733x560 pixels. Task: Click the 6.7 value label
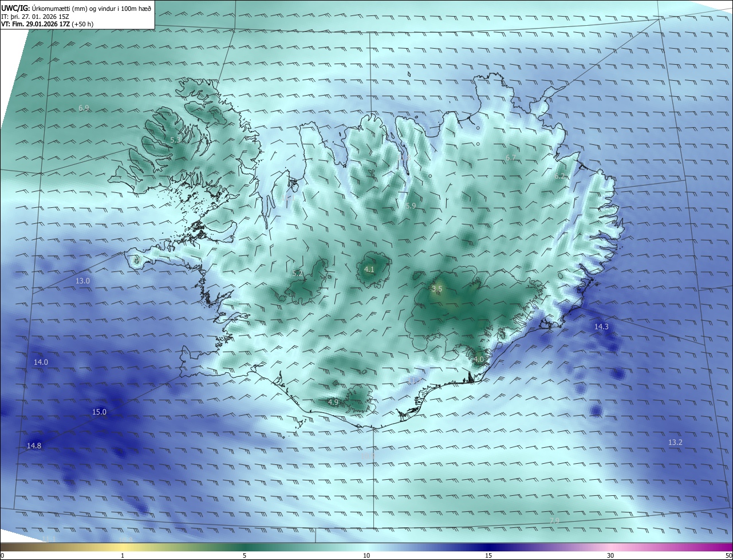click(x=511, y=157)
